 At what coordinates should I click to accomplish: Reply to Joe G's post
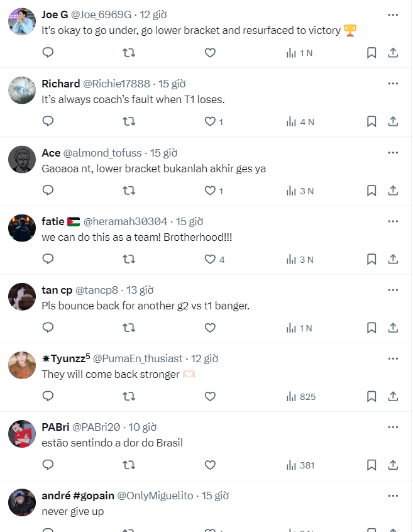tap(48, 53)
